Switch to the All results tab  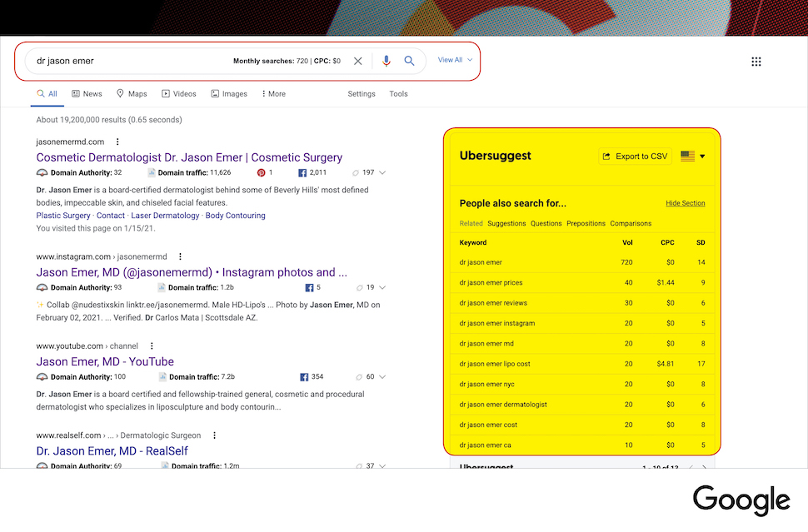tap(47, 94)
